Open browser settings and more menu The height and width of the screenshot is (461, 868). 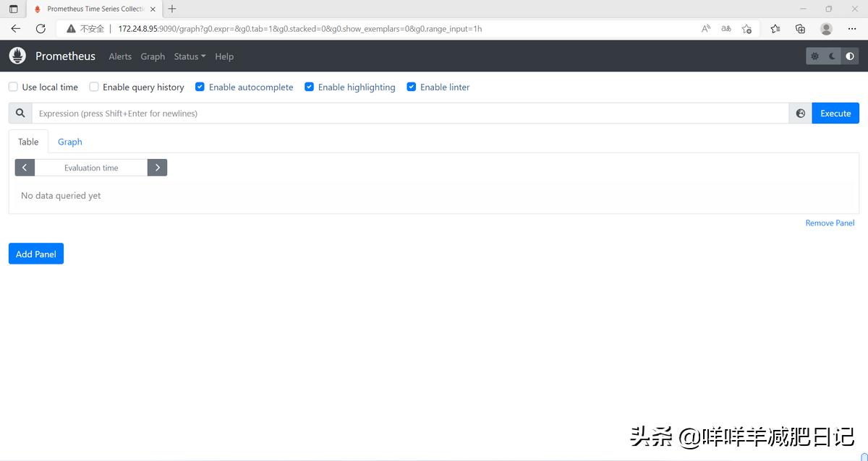(852, 29)
